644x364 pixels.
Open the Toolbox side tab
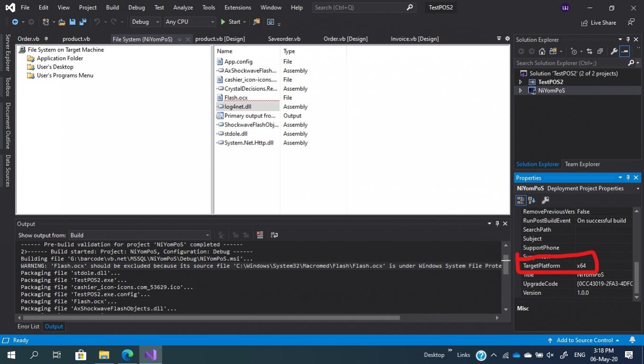coord(8,87)
